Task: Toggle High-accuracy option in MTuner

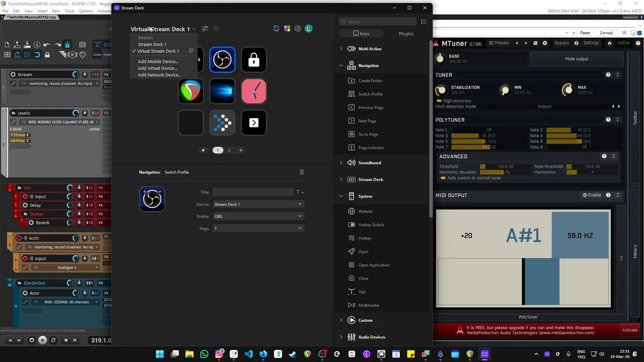Action: [453, 101]
